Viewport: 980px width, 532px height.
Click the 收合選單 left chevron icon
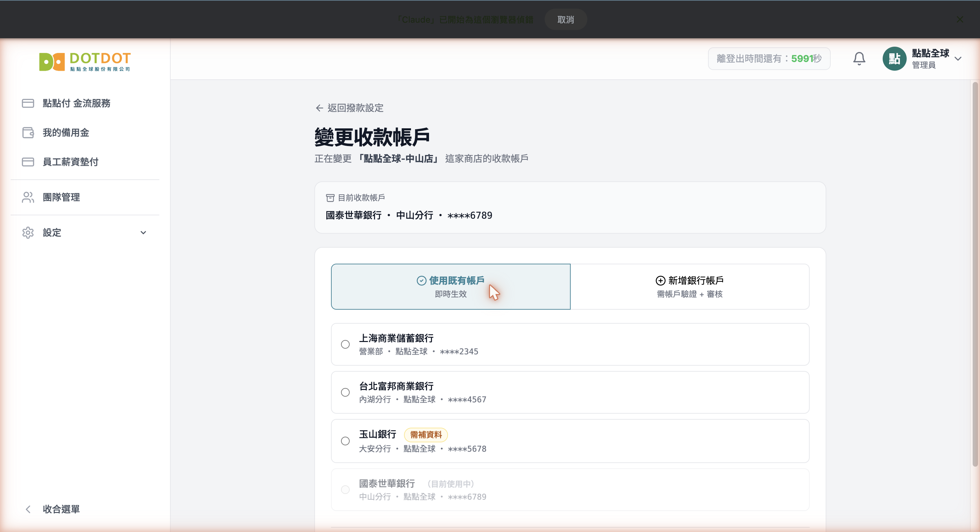coord(28,509)
